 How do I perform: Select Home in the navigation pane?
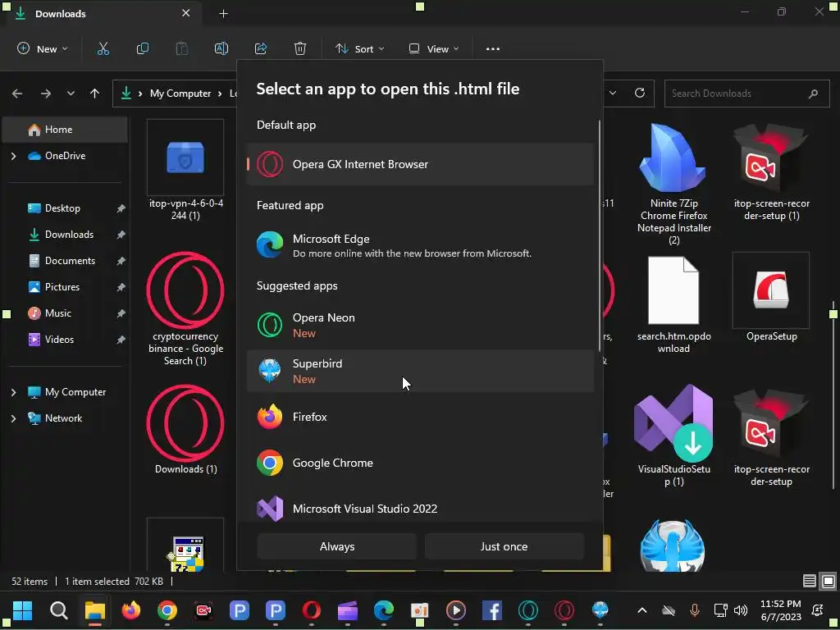(65, 130)
